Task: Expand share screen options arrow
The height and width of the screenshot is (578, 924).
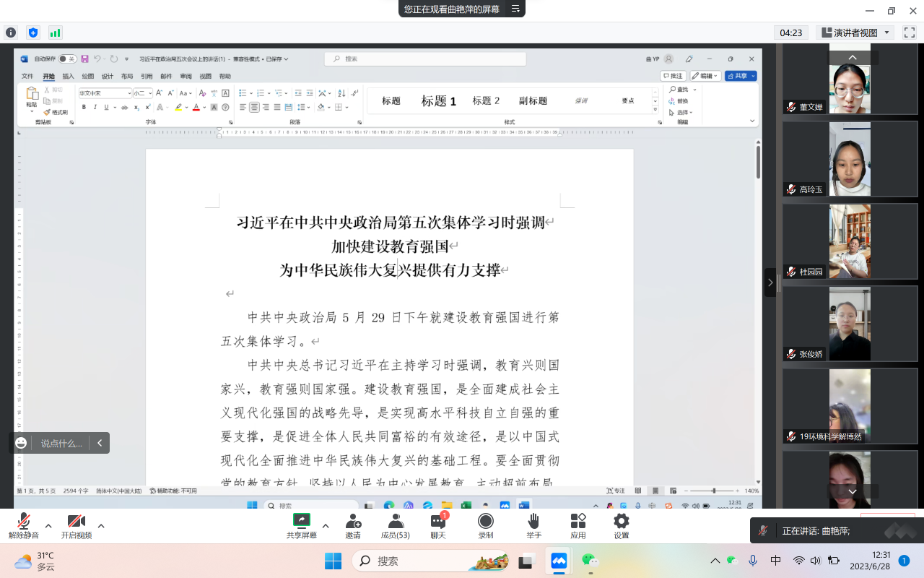Action: pos(326,526)
